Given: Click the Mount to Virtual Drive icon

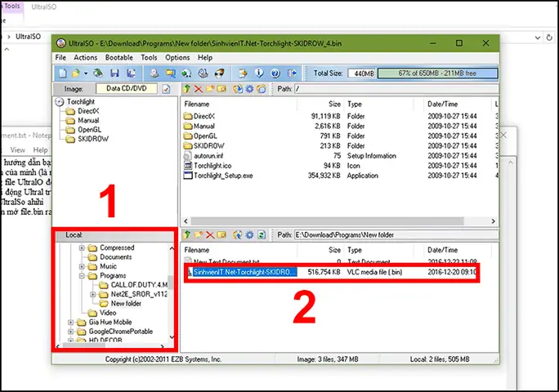Looking at the screenshot, I should click(x=186, y=73).
